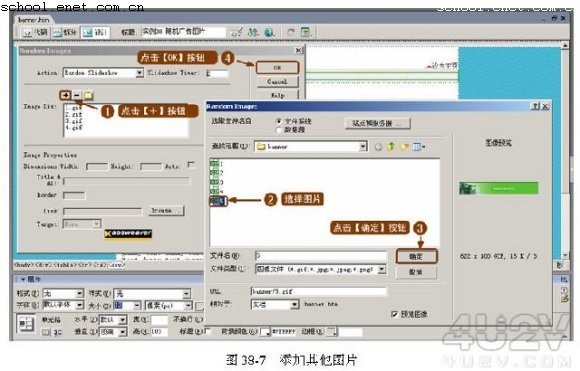580x371 pixels.
Task: Click the refresh design view icon
Action: click(291, 33)
